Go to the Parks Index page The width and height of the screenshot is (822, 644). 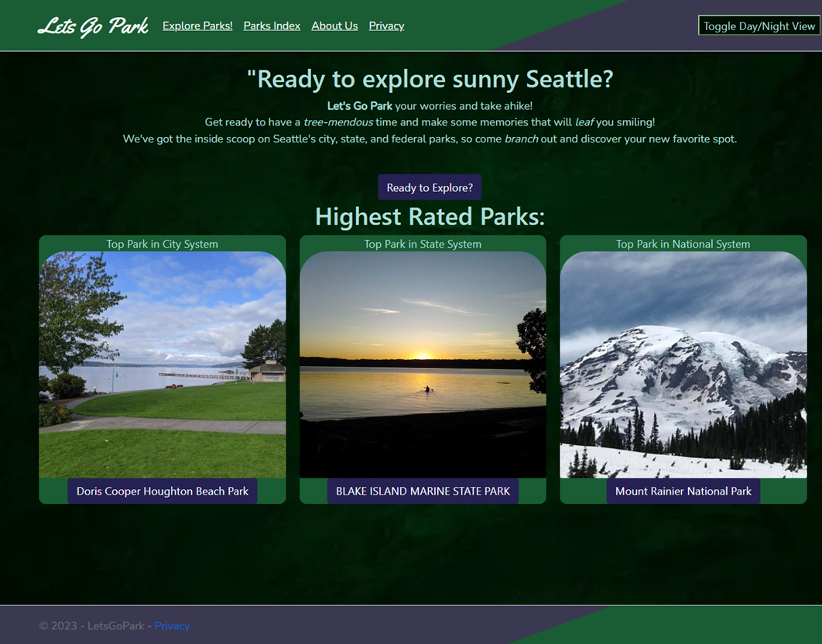272,26
